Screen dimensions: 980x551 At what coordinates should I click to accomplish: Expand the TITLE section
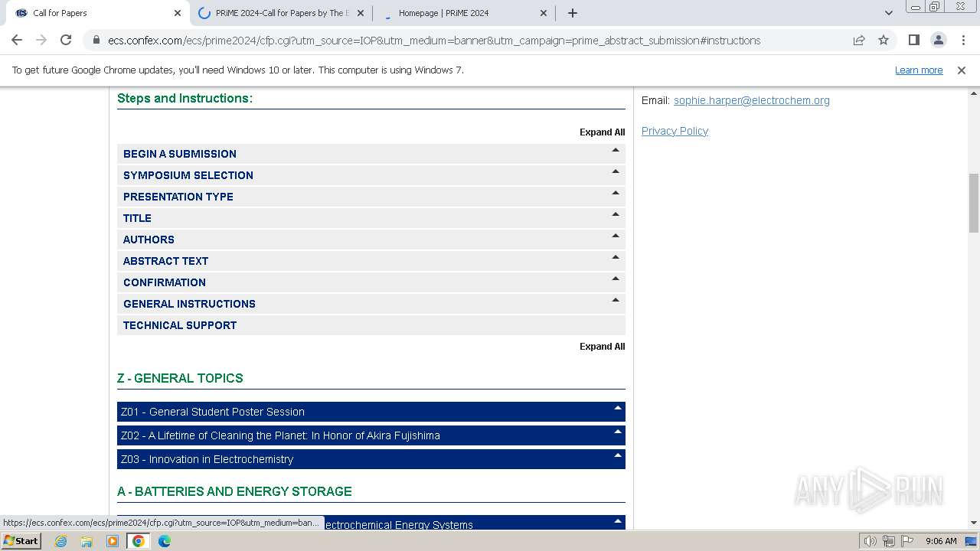click(371, 218)
